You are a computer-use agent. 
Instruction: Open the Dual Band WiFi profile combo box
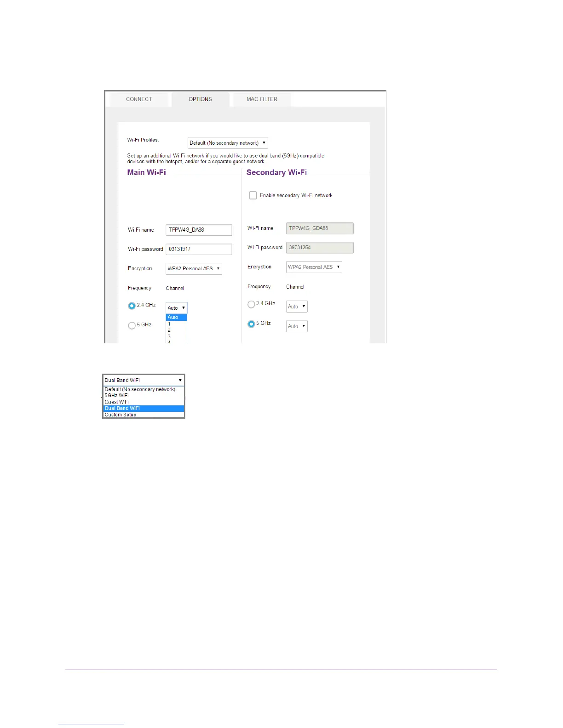144,380
